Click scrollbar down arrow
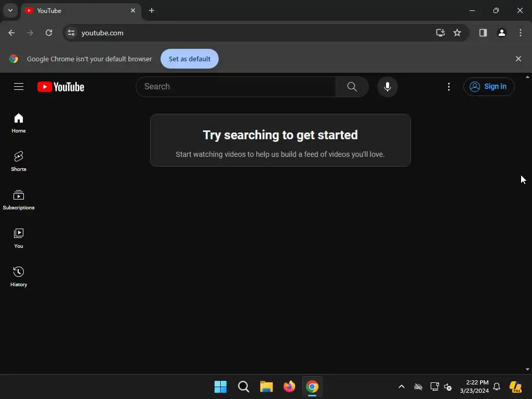 click(527, 369)
